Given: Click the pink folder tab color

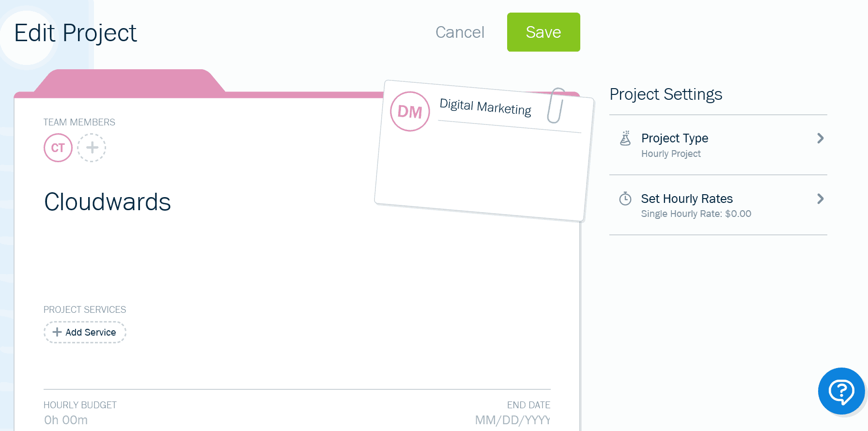Looking at the screenshot, I should pyautogui.click(x=129, y=81).
